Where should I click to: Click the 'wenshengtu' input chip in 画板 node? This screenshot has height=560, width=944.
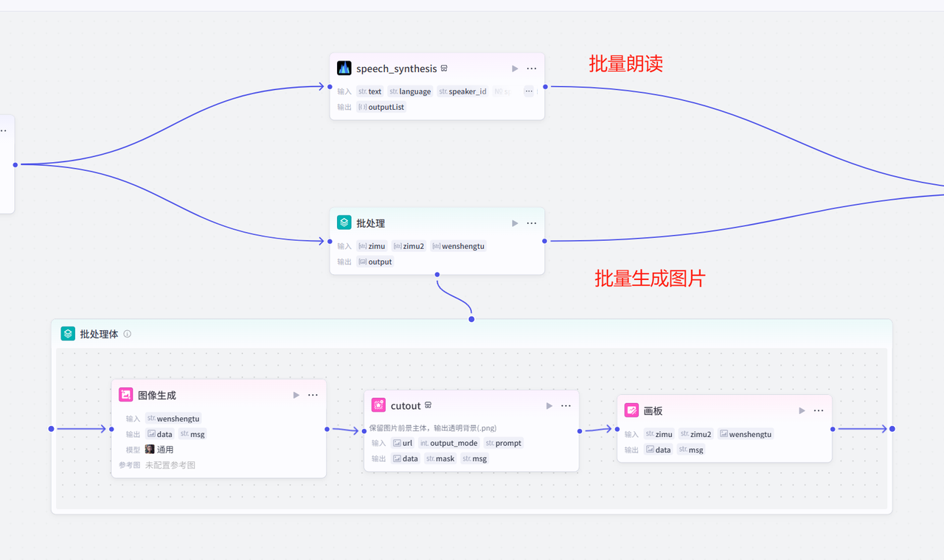746,434
